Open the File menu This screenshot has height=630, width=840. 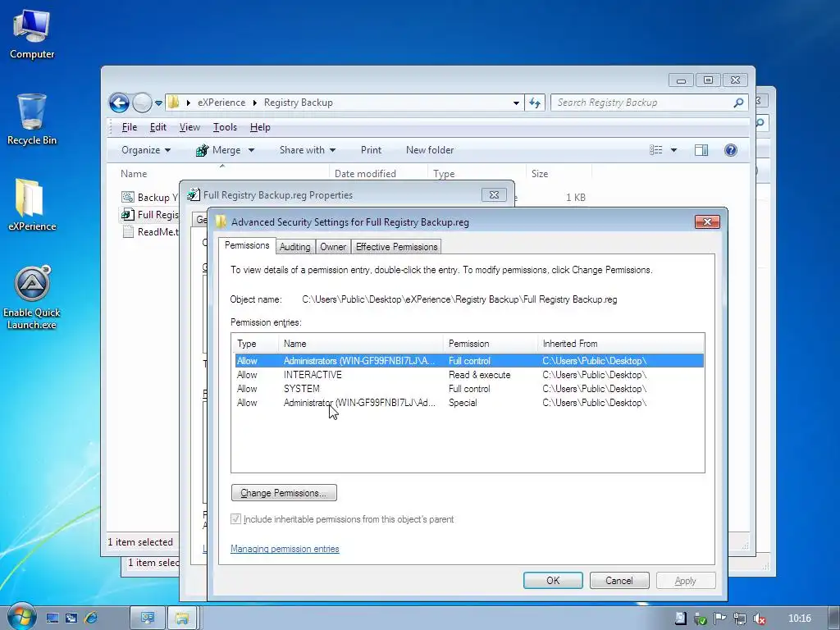coord(129,127)
